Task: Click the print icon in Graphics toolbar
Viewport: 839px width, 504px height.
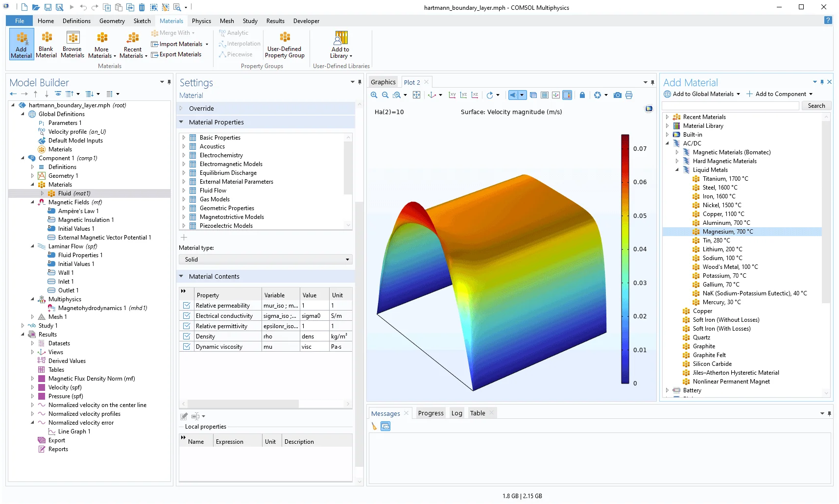Action: (629, 95)
